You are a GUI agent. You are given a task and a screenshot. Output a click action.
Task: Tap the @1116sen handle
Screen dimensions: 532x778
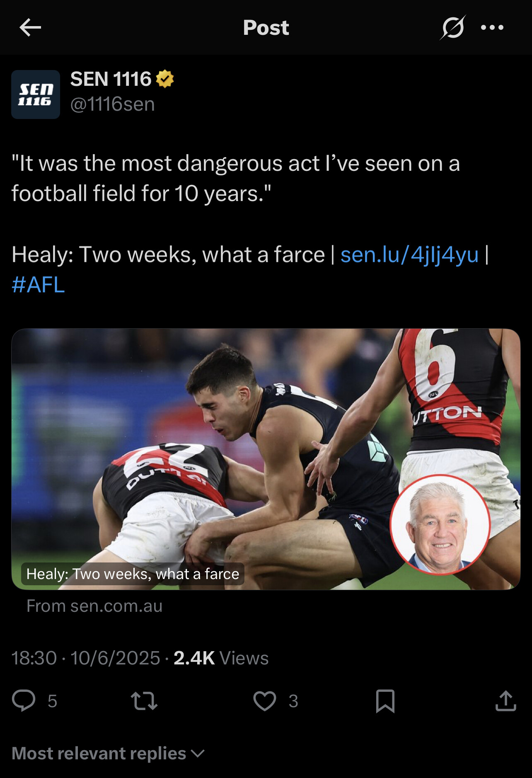tap(112, 104)
